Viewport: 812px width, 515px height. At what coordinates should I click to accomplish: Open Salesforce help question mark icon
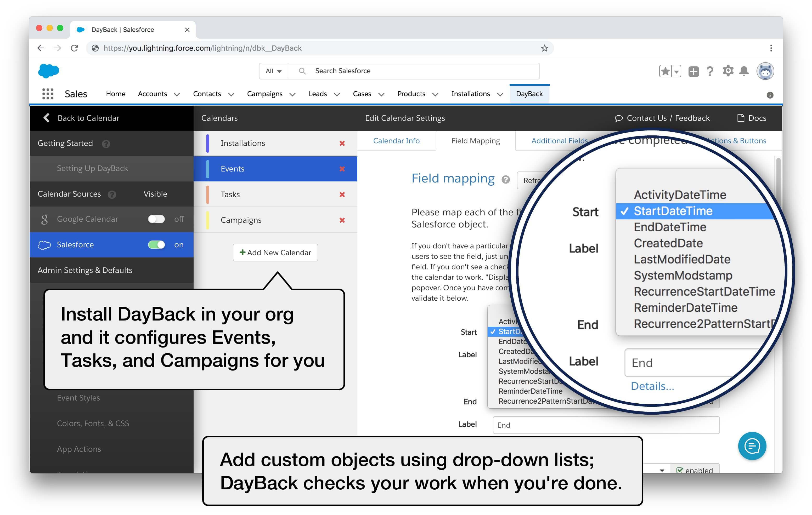point(710,71)
